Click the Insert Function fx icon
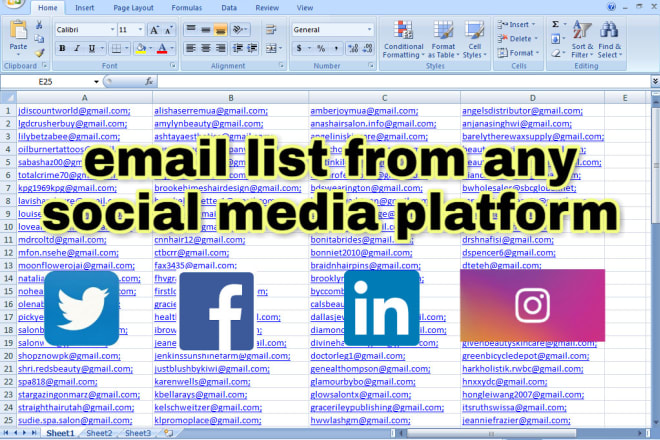660x440 pixels. tap(149, 81)
